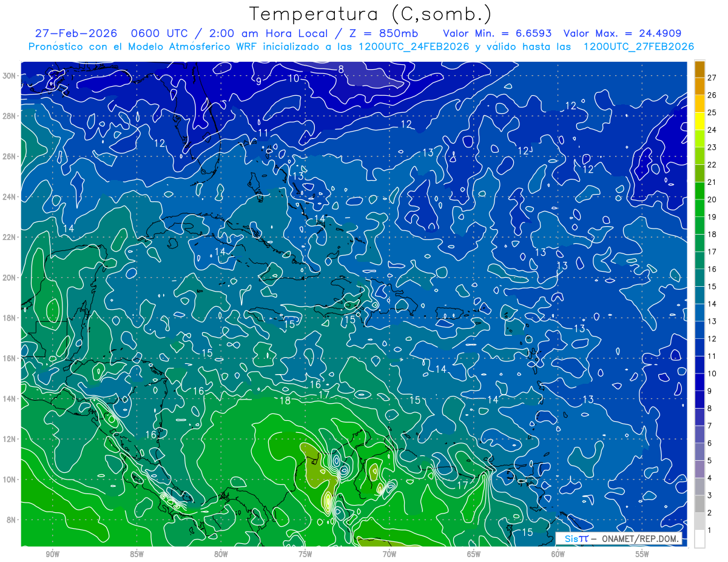Click the dark orange top segment of the color scale
This screenshot has height=562, width=728.
click(699, 69)
